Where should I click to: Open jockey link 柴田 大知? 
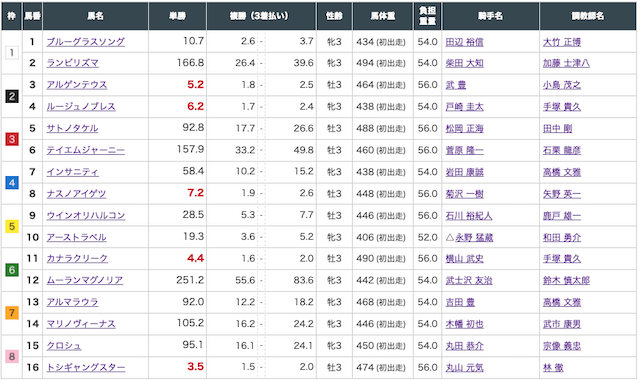tap(464, 63)
